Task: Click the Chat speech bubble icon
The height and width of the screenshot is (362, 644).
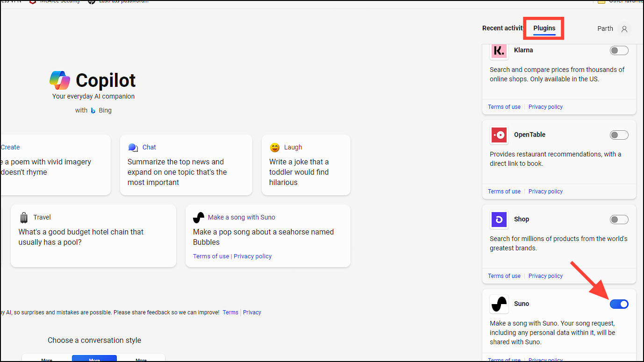Action: pos(133,148)
